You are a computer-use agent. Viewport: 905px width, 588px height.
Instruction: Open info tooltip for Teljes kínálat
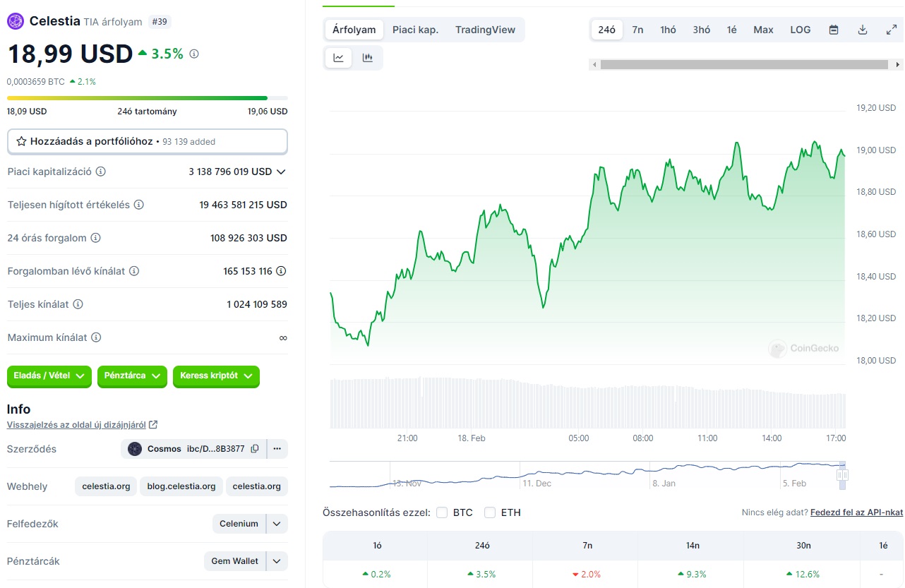(x=78, y=304)
